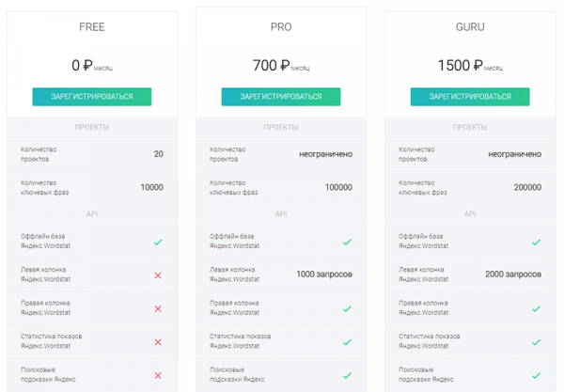Click PRO plan impressions statistics checkmark

(x=347, y=342)
